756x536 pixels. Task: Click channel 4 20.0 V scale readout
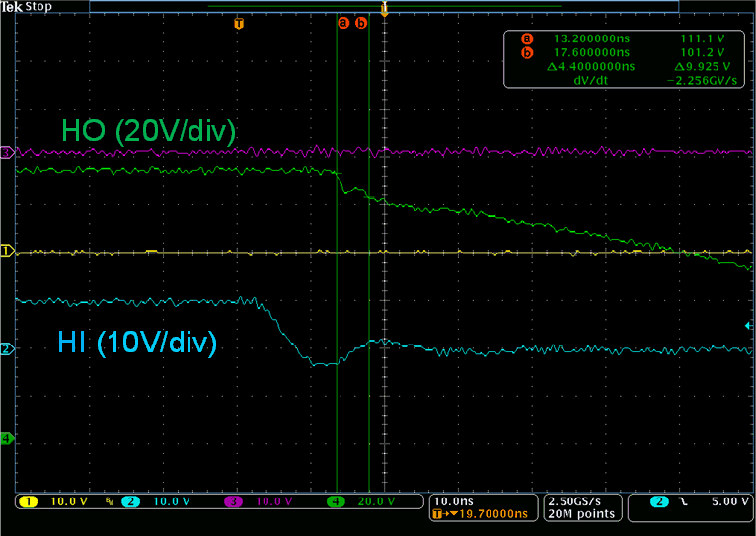point(377,501)
